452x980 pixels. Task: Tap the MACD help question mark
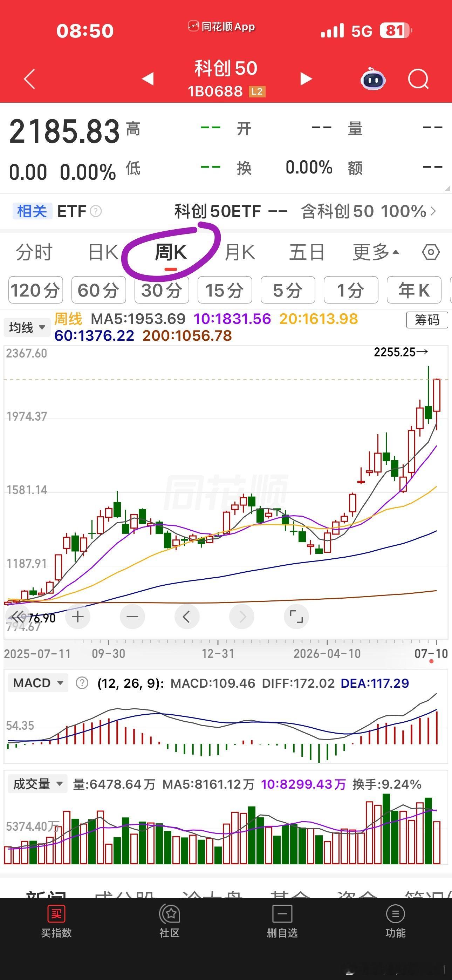click(82, 683)
